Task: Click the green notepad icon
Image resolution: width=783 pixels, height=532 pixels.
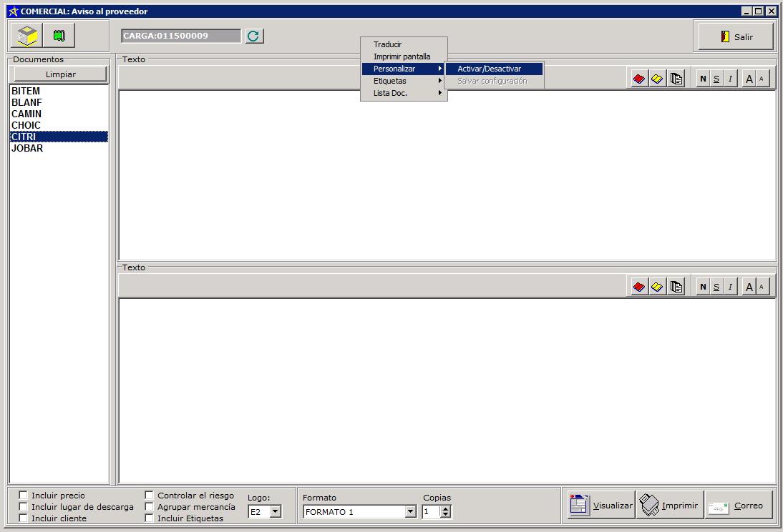Action: point(59,35)
